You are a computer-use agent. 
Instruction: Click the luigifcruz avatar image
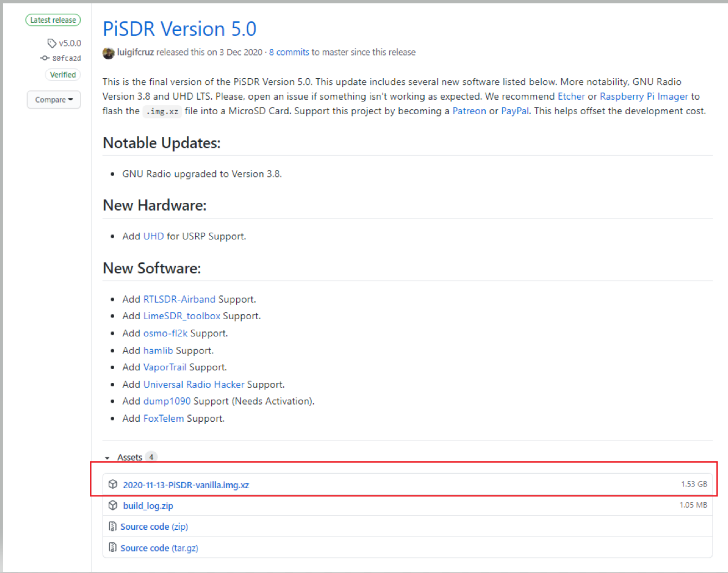[109, 53]
